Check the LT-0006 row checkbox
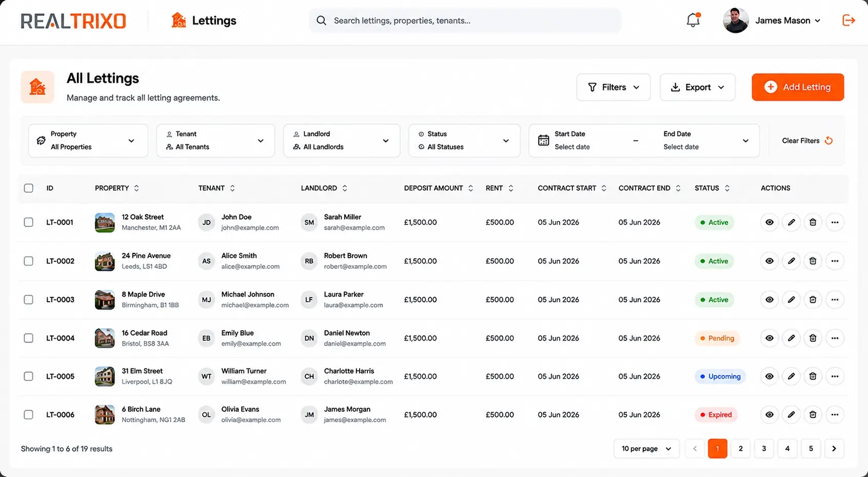Image resolution: width=868 pixels, height=477 pixels. (29, 414)
